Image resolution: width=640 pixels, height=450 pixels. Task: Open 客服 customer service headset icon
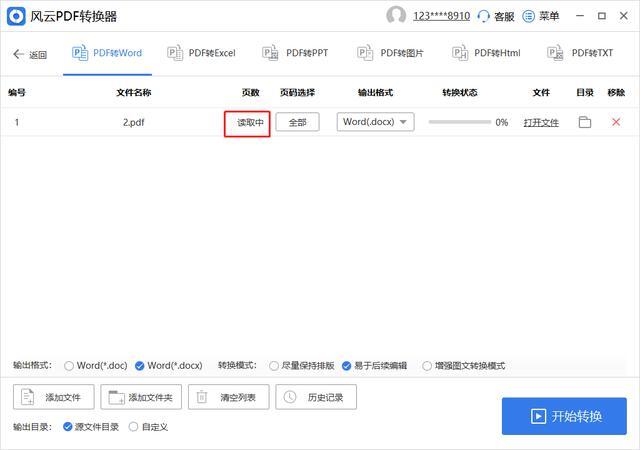pyautogui.click(x=483, y=16)
